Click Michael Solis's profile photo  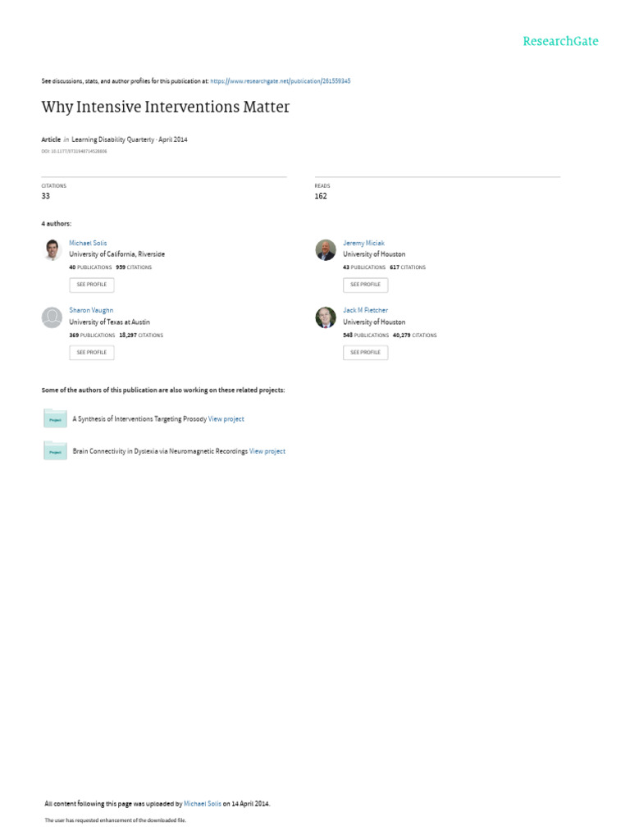(x=52, y=249)
